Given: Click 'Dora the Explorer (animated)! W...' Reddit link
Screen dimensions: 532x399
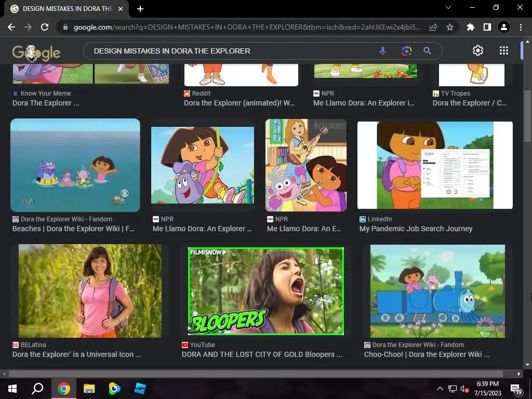Looking at the screenshot, I should click(x=239, y=103).
